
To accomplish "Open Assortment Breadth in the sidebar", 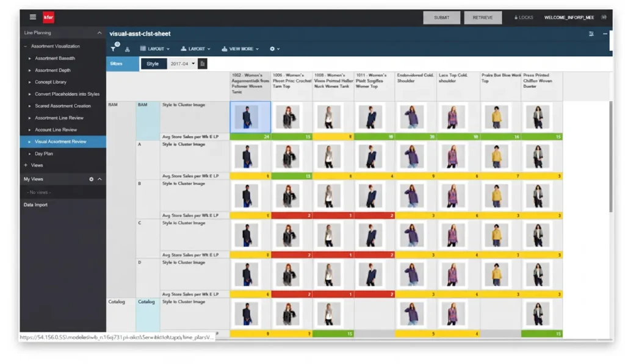I will pos(54,58).
